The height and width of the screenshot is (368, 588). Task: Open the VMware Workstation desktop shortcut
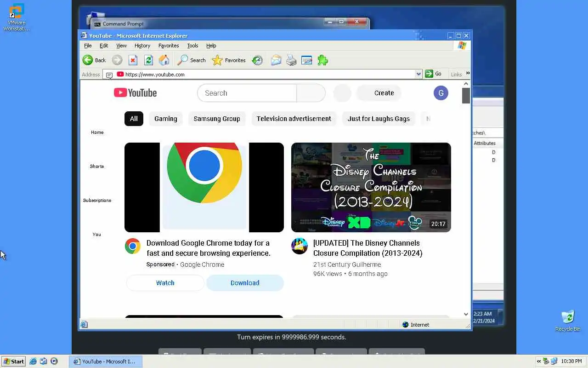17,17
